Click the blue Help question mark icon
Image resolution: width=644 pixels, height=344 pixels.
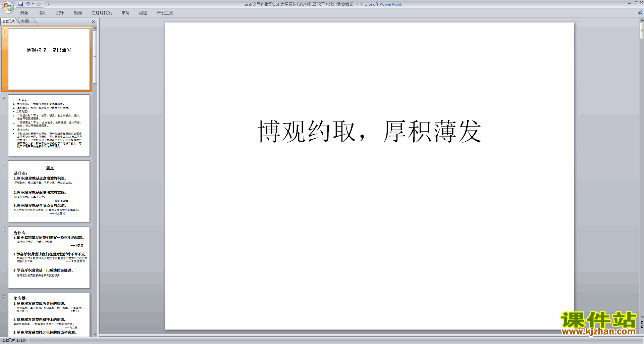click(641, 13)
